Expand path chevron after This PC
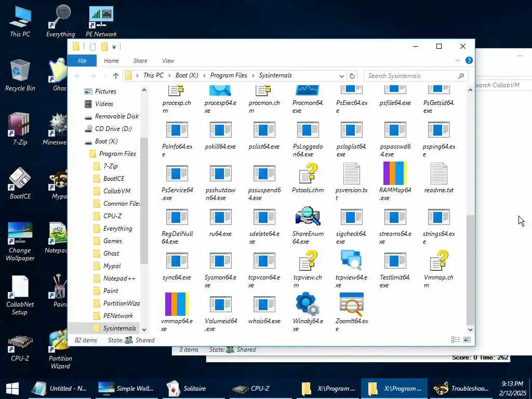532x399 pixels. (x=170, y=76)
